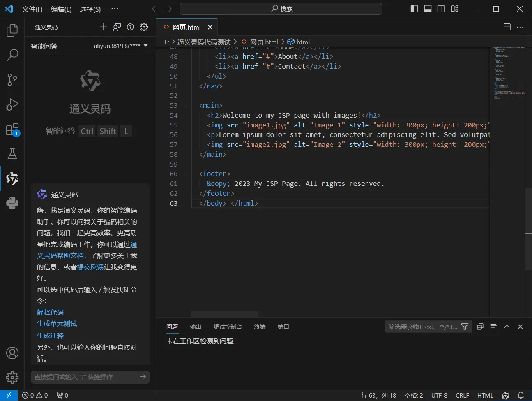The image size is (532, 401).
Task: Expand the 网页.html breadcrumb
Action: point(260,42)
